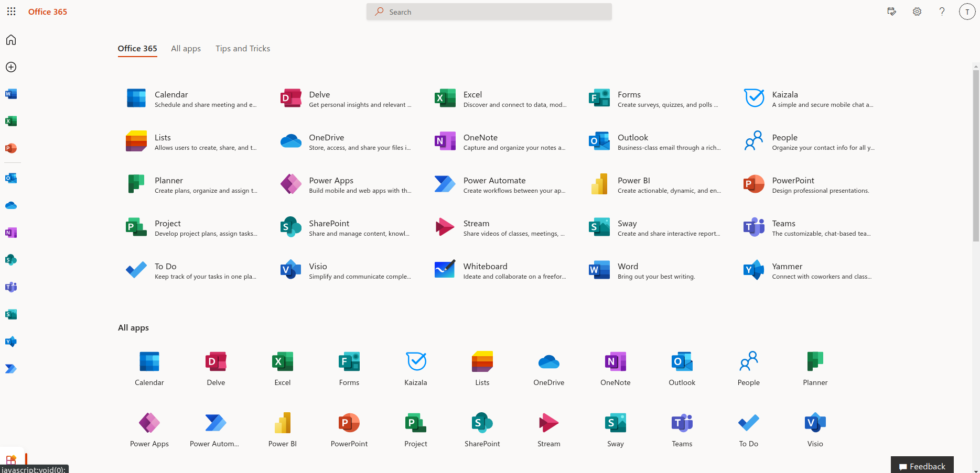Click the vertical page scrollbar
The image size is (980, 473).
coord(976,157)
